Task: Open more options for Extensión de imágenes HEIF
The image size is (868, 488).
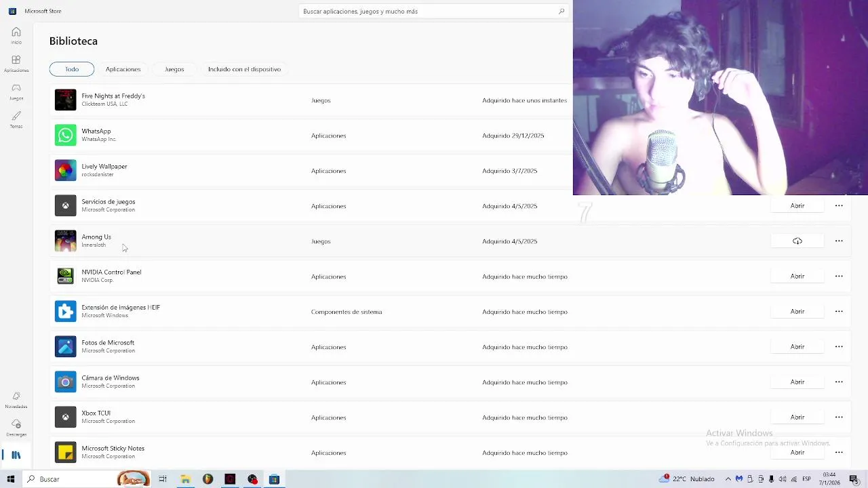Action: 839,311
